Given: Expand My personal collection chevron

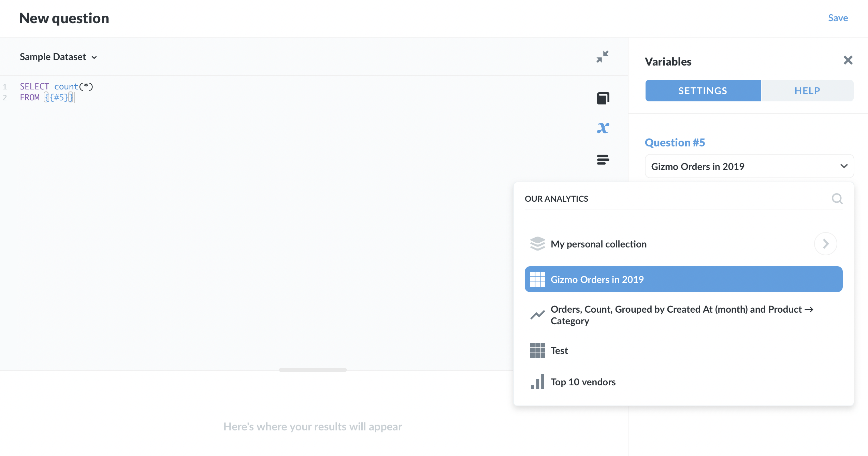Looking at the screenshot, I should pos(825,244).
